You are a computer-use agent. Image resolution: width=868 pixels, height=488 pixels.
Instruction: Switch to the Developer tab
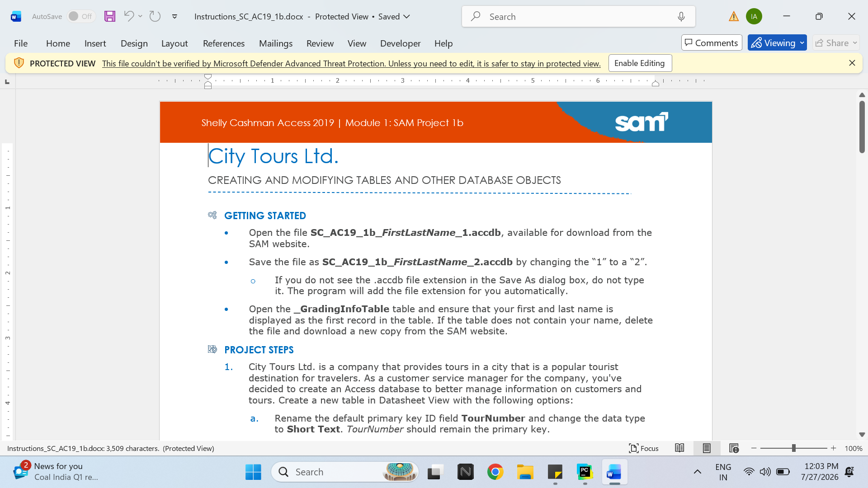[x=400, y=43]
